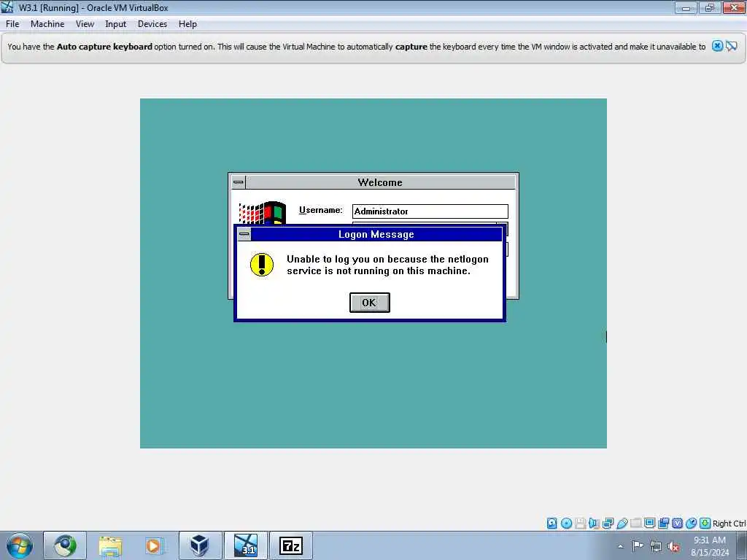This screenshot has height=560, width=747.
Task: Click OK in the Logon Message dialog
Action: pyautogui.click(x=370, y=303)
